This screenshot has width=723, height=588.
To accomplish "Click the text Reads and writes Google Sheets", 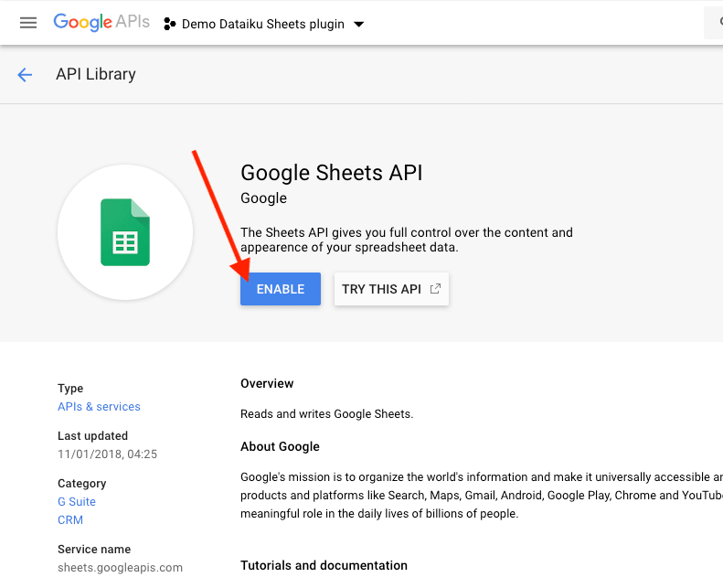I will (327, 413).
